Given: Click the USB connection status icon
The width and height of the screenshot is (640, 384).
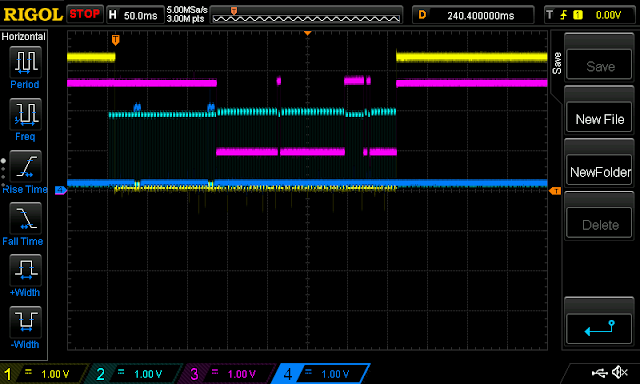Looking at the screenshot, I should (599, 372).
